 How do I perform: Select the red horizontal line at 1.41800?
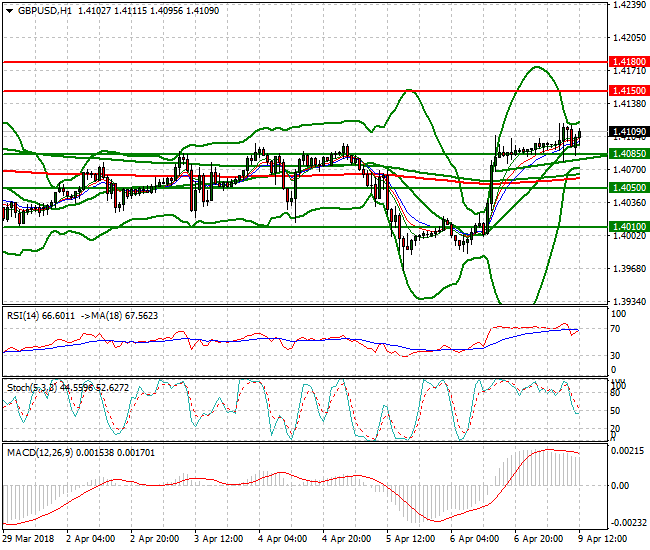pos(300,61)
